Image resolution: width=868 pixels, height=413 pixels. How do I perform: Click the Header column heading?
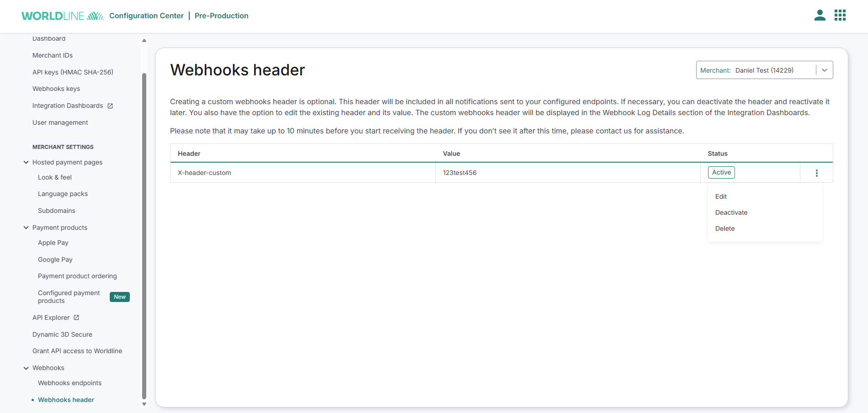click(189, 154)
